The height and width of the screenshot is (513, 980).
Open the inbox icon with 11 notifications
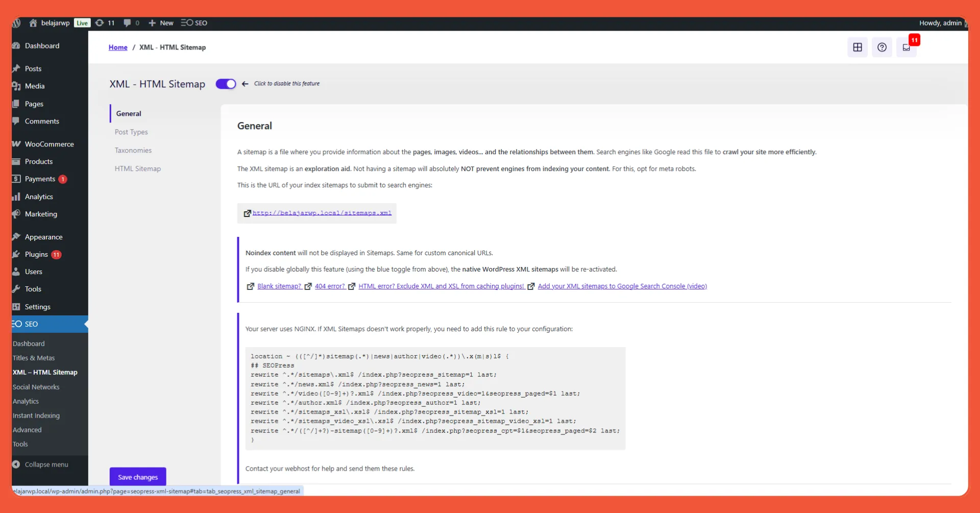[x=906, y=47]
